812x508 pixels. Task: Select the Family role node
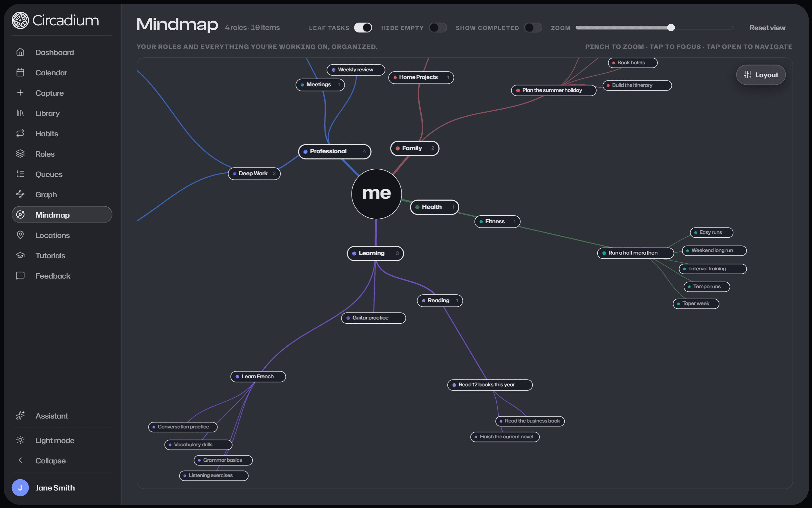415,148
